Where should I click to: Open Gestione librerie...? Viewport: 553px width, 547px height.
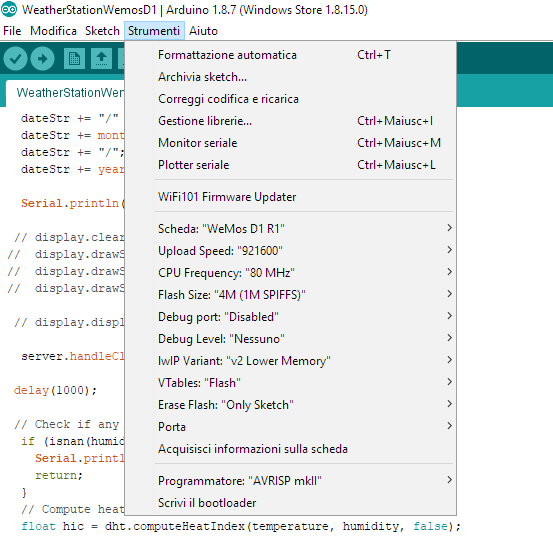coord(291,121)
